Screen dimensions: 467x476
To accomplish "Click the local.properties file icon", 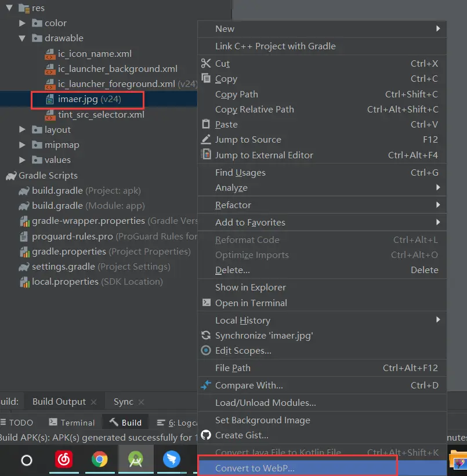I will click(x=24, y=282).
